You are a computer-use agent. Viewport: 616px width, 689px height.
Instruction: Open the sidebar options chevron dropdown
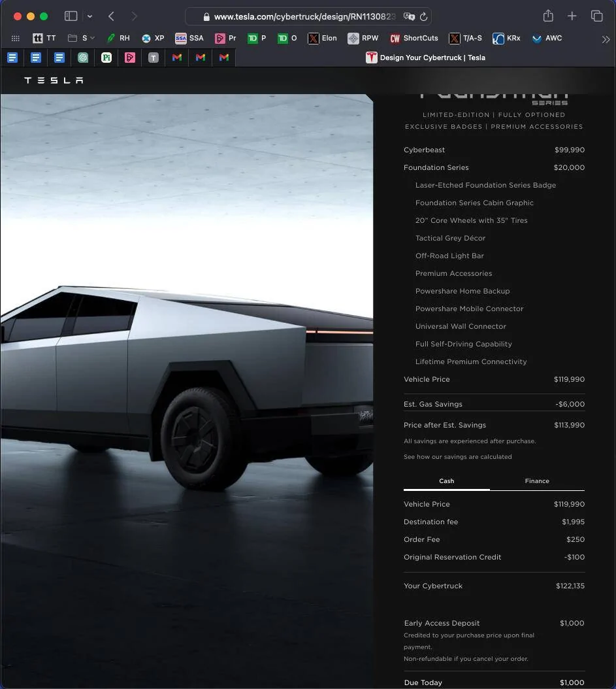89,16
